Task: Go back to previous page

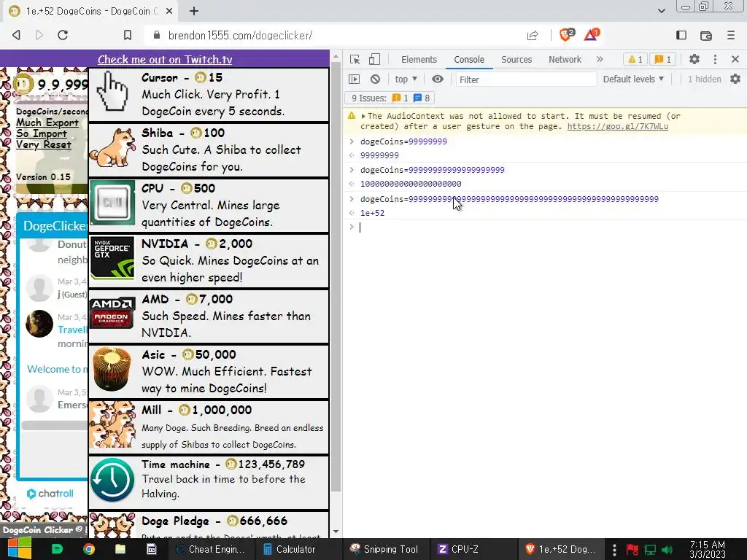Action: [17, 35]
